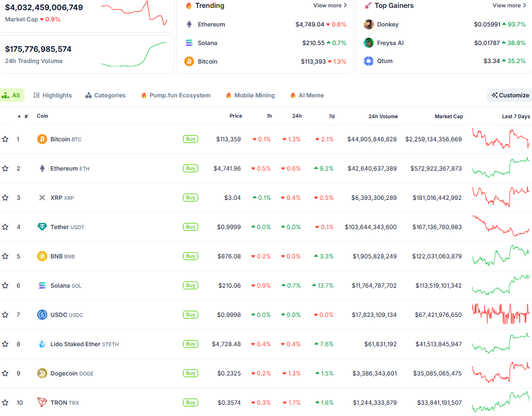Click the USDC coin logo in row seven
The width and height of the screenshot is (532, 416).
[42, 315]
